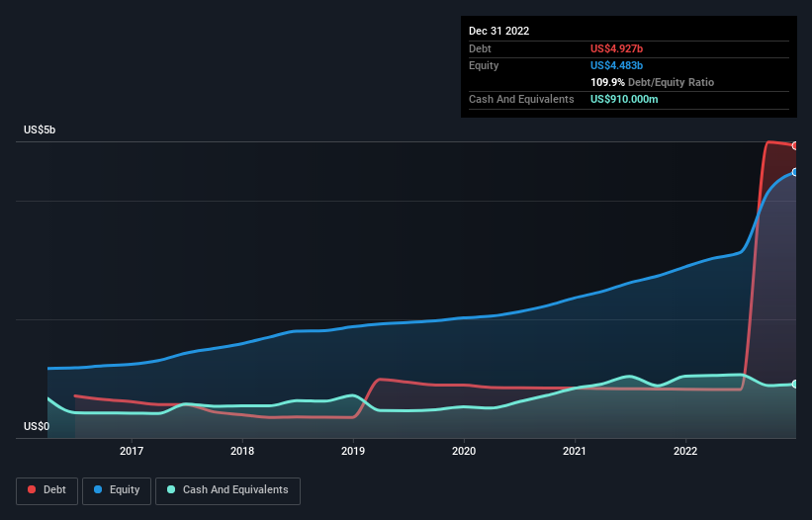This screenshot has height=520, width=812.
Task: Click the teal Cash endpoint marker
Action: [795, 384]
